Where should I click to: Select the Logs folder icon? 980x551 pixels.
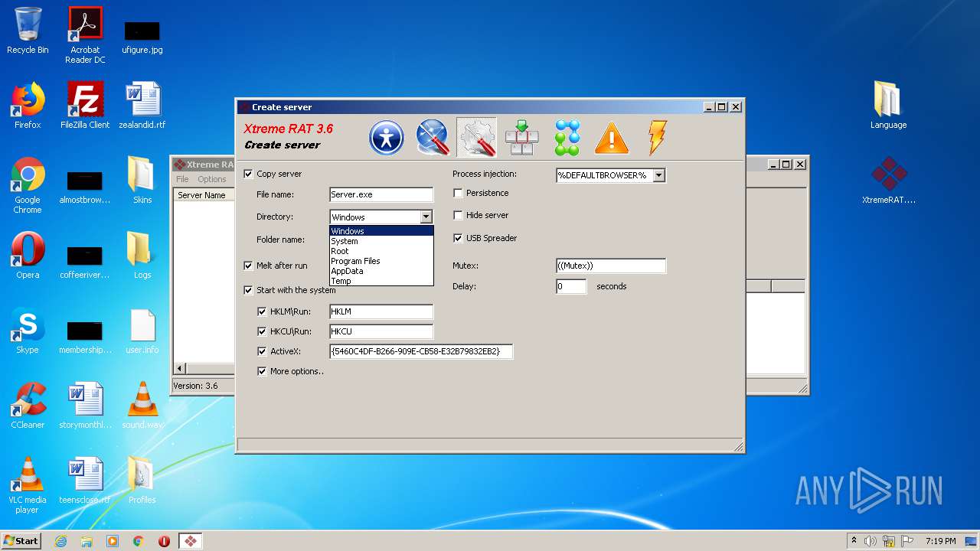142,256
